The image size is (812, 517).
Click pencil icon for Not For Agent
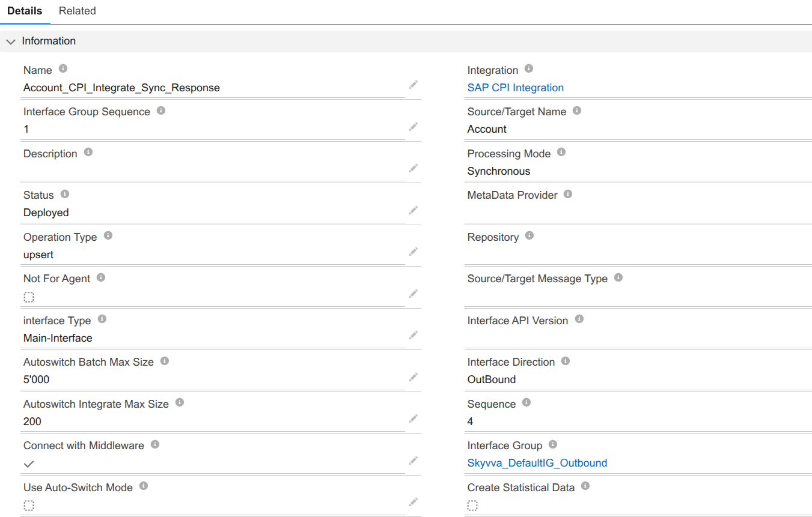coord(414,293)
